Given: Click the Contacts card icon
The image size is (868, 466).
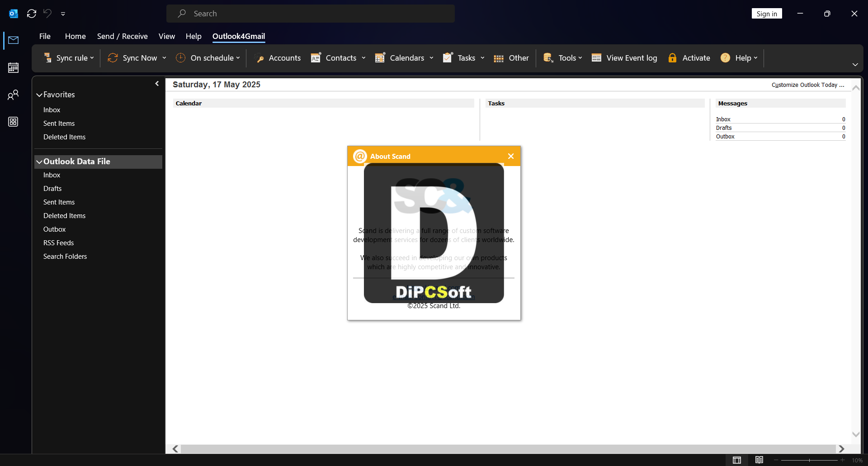Looking at the screenshot, I should pos(316,57).
